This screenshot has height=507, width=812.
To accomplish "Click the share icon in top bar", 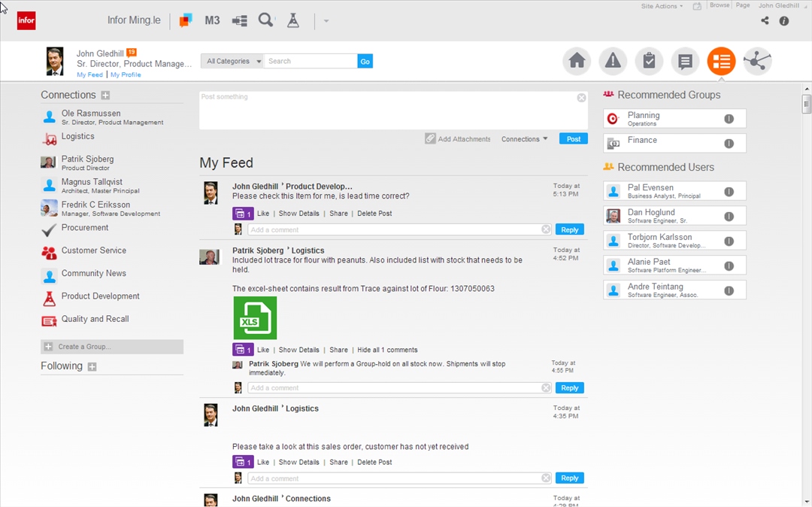I will pos(765,21).
